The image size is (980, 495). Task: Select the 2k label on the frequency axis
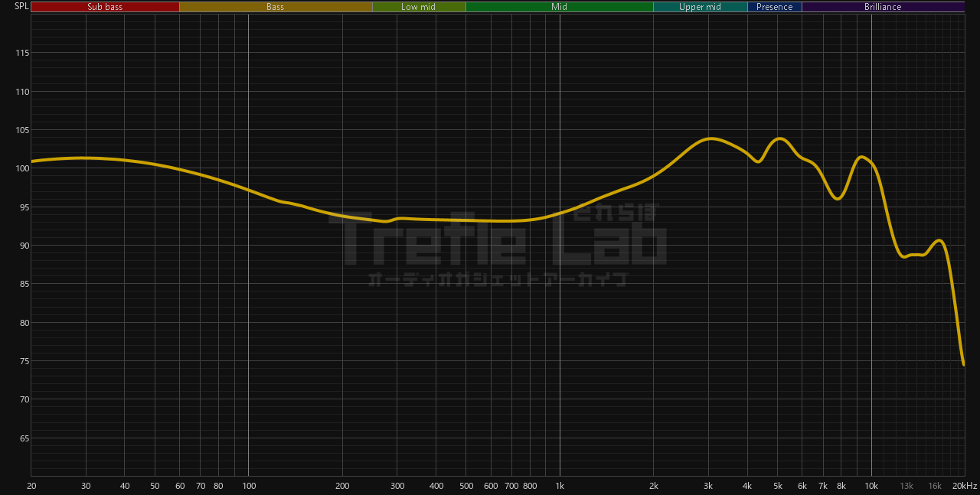(654, 486)
